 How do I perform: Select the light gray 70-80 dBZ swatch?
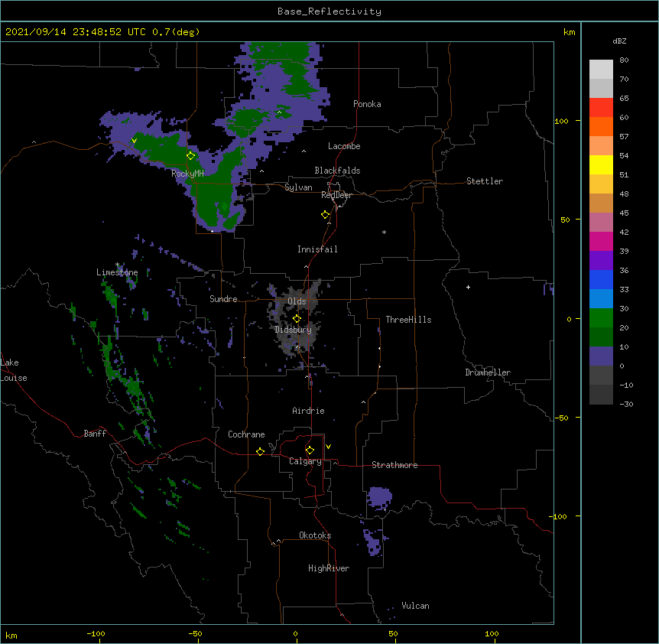pos(601,70)
